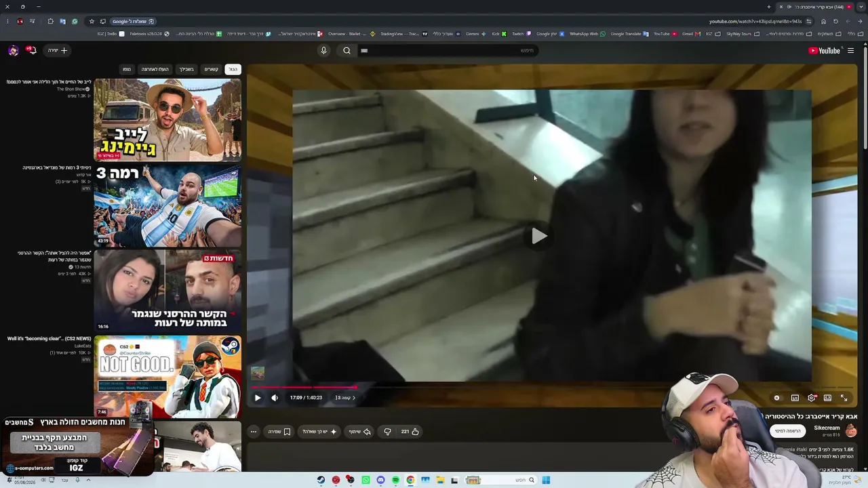Screen dimensions: 868x488
Task: Open File Explorer from the taskbar
Action: click(440, 480)
